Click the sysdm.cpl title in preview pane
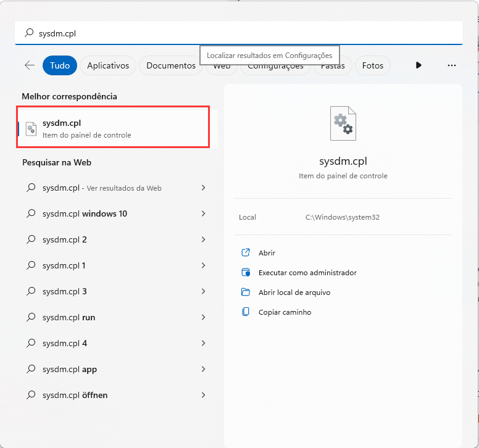Image resolution: width=479 pixels, height=448 pixels. click(x=343, y=161)
